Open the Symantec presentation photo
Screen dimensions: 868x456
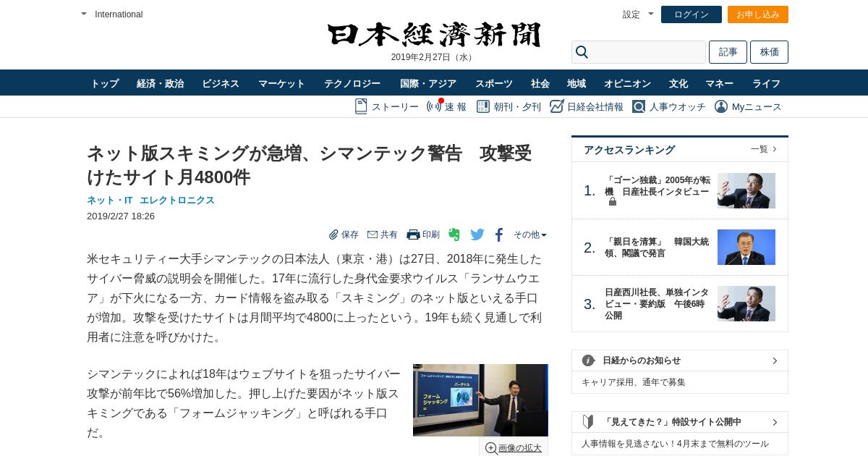(x=480, y=400)
